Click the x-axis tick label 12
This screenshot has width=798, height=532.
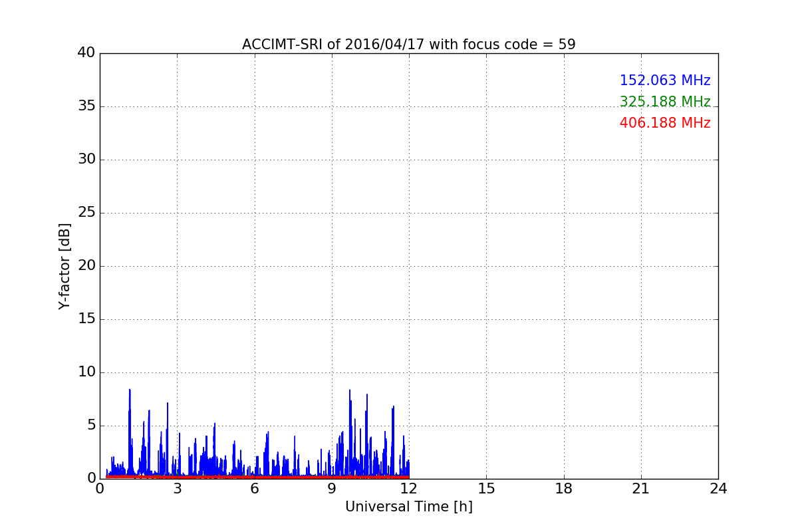coord(409,489)
